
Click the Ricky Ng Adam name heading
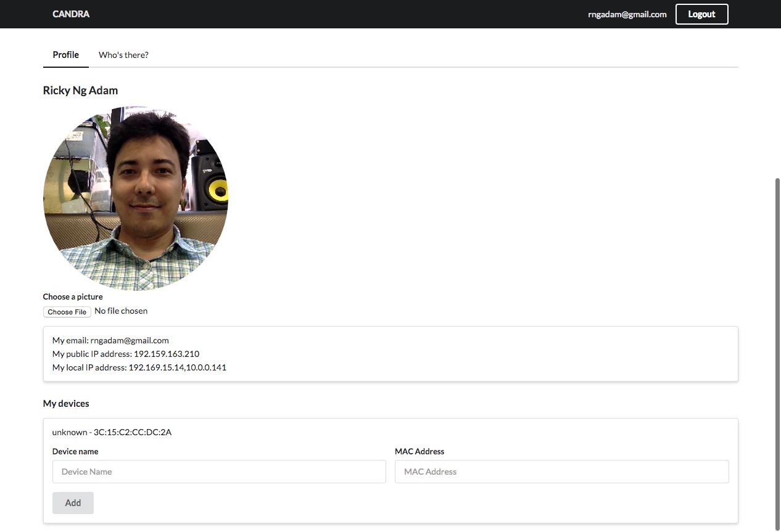click(80, 91)
